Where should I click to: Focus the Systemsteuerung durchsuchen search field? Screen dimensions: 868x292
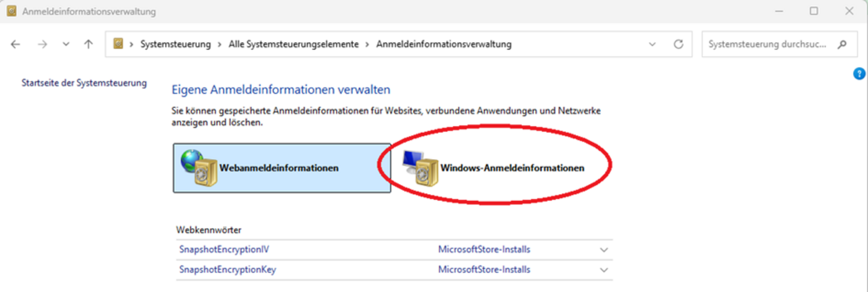point(779,44)
